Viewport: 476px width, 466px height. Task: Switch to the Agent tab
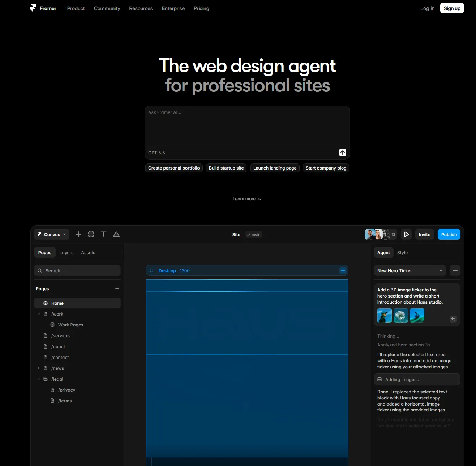(x=383, y=252)
